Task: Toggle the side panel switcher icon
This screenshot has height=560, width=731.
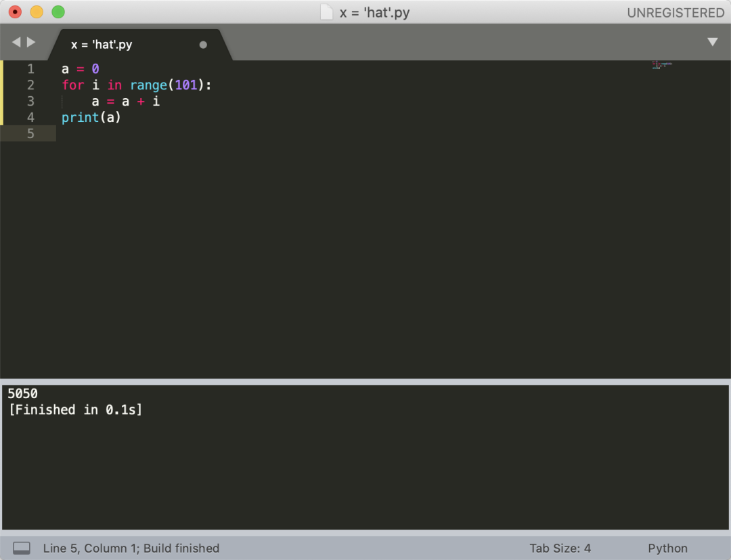Action: pyautogui.click(x=22, y=548)
